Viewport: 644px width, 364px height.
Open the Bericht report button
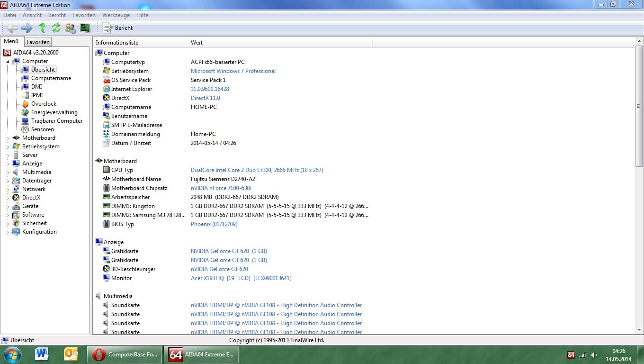pos(117,28)
